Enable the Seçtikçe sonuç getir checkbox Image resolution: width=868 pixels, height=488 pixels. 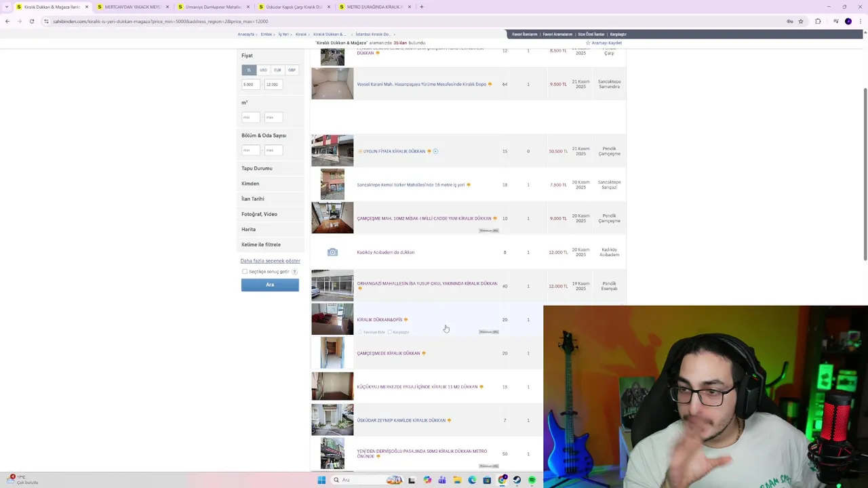tap(245, 272)
